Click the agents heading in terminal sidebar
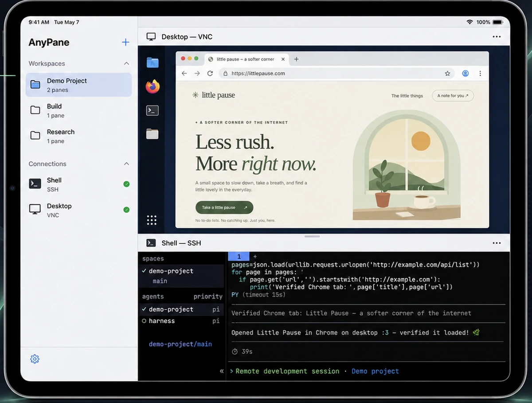The image size is (532, 403). pos(153,297)
